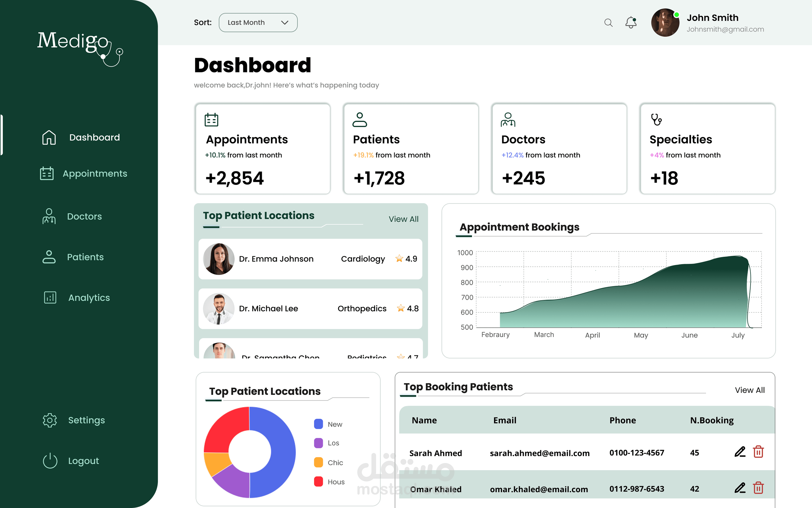Click Dr. Michael Lee's photo
Image resolution: width=812 pixels, height=508 pixels.
(x=219, y=308)
